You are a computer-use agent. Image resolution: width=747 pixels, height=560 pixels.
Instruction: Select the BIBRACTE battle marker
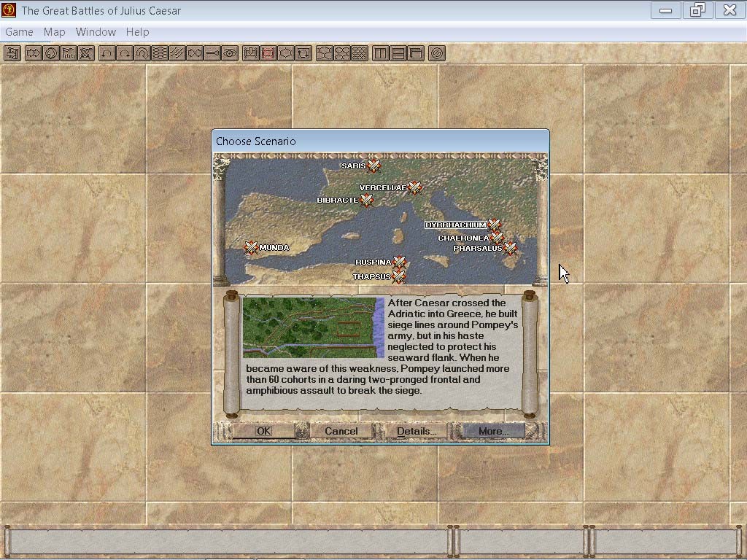367,200
